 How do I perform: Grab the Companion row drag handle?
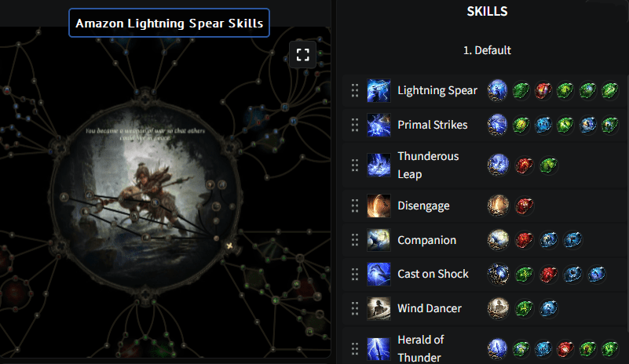(x=355, y=240)
